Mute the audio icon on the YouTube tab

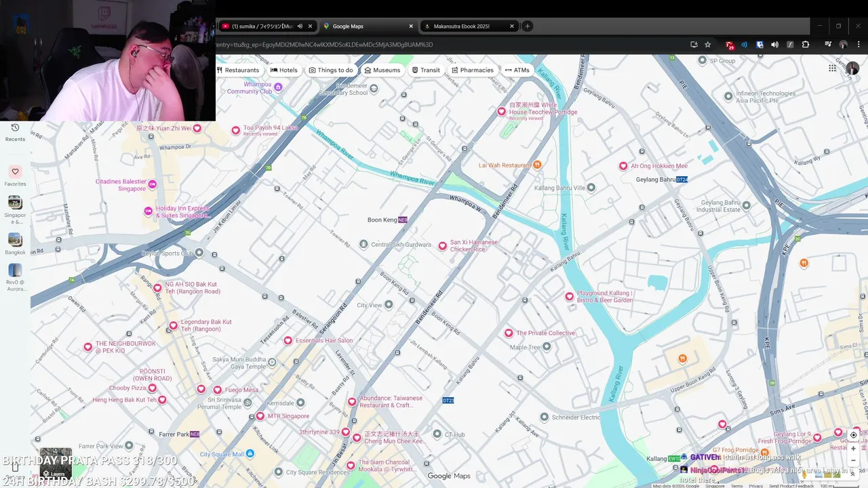pos(300,26)
